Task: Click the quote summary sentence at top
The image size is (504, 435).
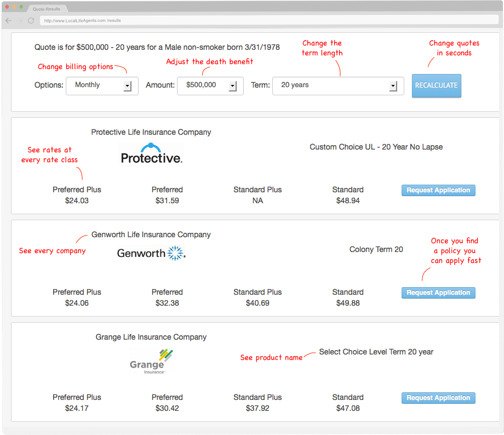Action: point(157,47)
